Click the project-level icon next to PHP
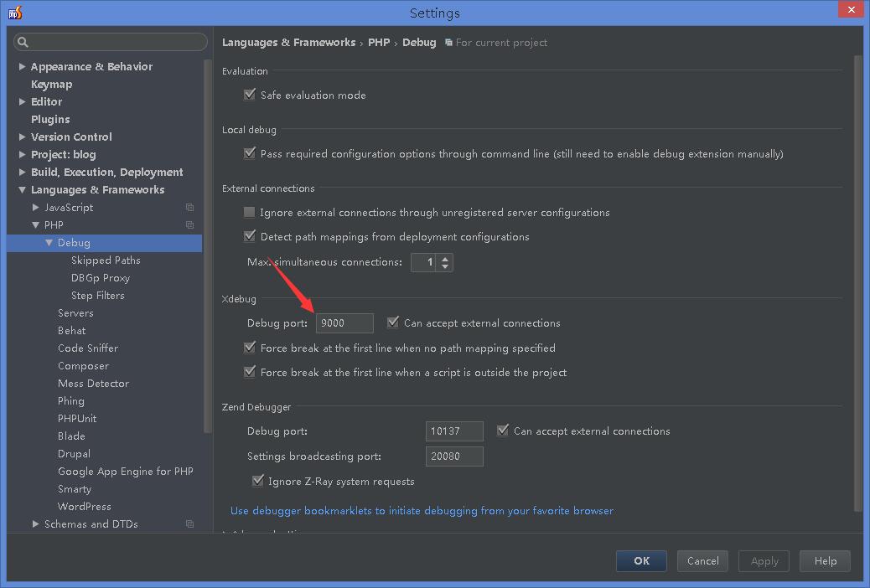This screenshot has width=870, height=588. pos(189,224)
